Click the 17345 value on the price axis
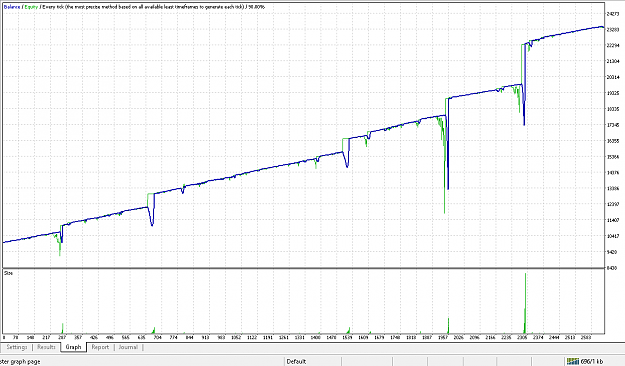Screen dimensions: 625x366 (612, 125)
